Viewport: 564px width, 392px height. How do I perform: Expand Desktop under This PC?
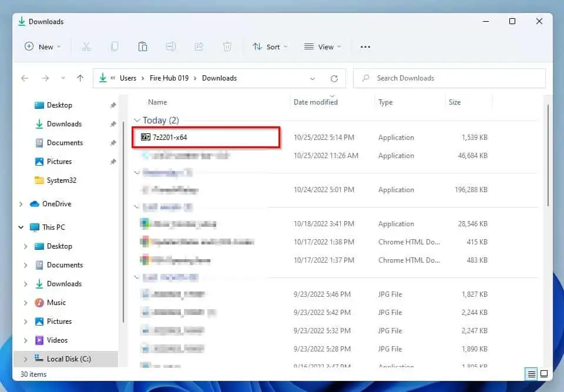point(25,246)
